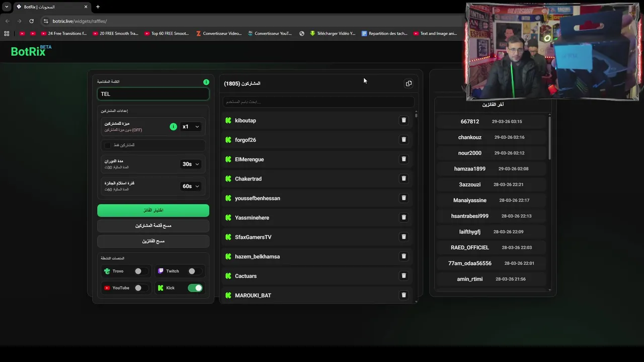The width and height of the screenshot is (644, 362).
Task: Click winner nour2000 entry
Action: pyautogui.click(x=491, y=153)
